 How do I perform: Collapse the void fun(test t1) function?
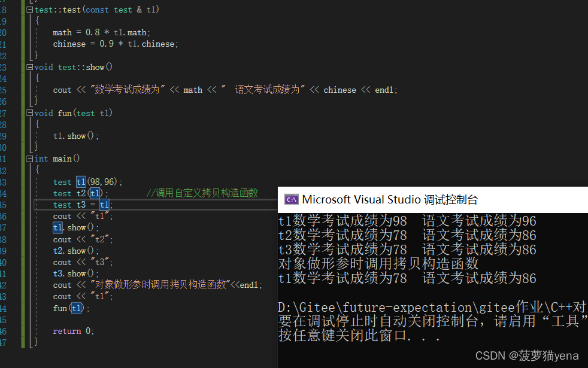(x=29, y=113)
